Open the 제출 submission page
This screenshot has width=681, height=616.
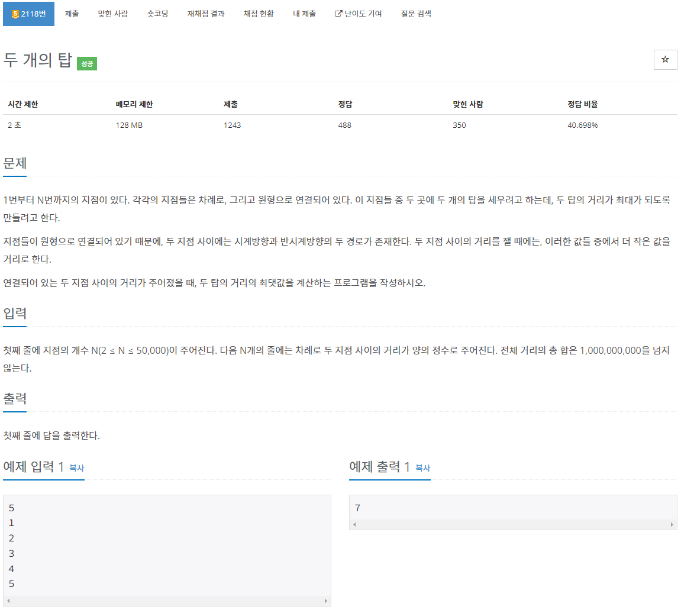(72, 13)
